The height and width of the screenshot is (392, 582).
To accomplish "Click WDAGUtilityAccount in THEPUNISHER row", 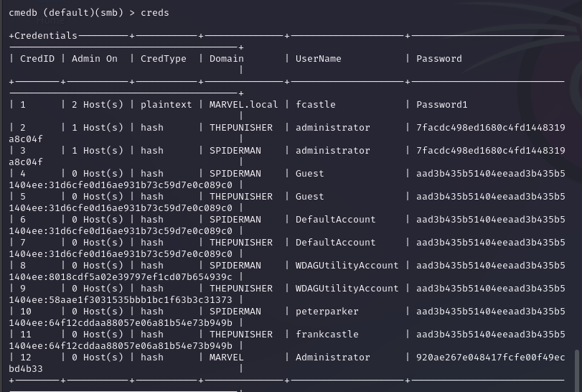I will coord(347,289).
